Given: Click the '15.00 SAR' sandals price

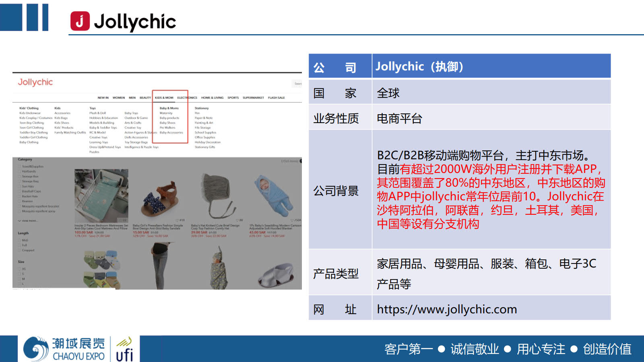Looking at the screenshot, I should click(141, 232).
